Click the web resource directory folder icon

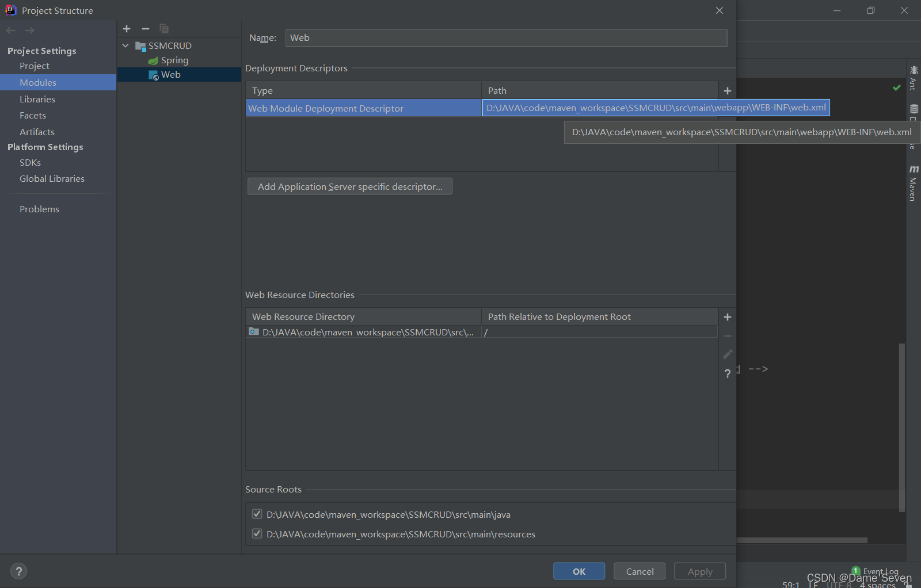click(x=254, y=331)
